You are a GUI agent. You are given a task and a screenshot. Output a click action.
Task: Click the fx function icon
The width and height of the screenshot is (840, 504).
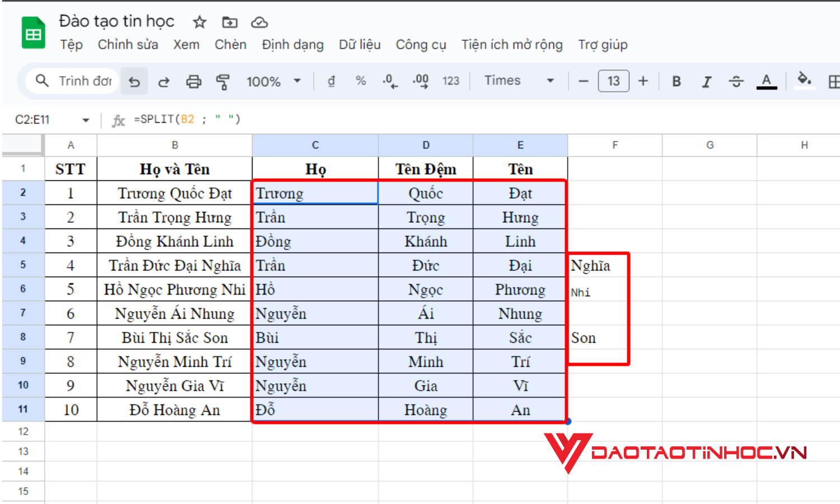(x=118, y=120)
